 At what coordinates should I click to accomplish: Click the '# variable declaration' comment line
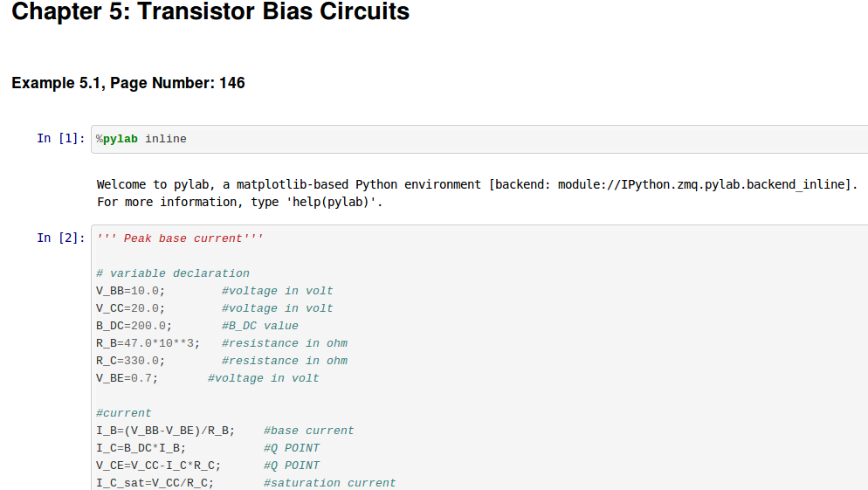[x=173, y=273]
